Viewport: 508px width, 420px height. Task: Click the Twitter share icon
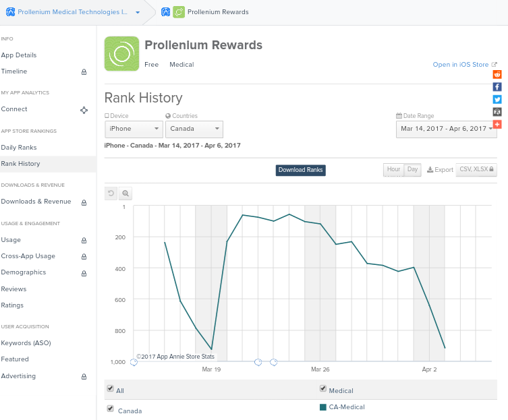(x=497, y=99)
